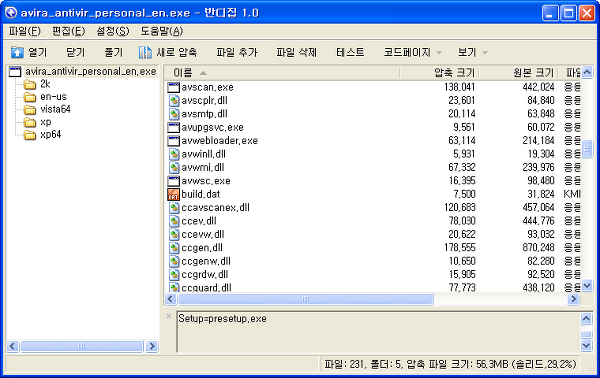600x378 pixels.
Task: Click the Setup=presetup.exe comment text
Action: coord(222,319)
